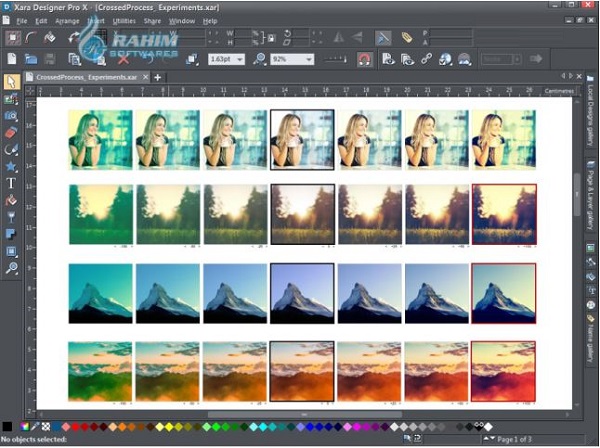Select the Star quickshape tool
The height and width of the screenshot is (448, 600).
point(11,166)
